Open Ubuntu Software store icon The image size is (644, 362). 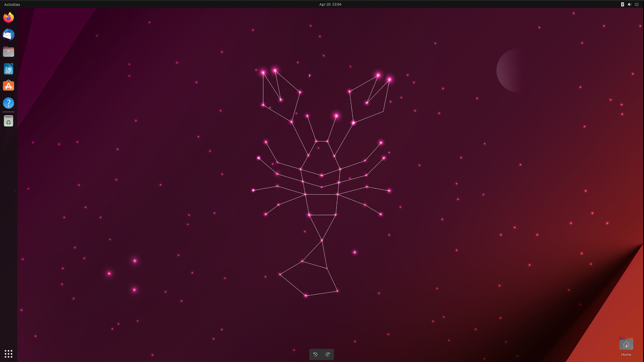point(8,86)
